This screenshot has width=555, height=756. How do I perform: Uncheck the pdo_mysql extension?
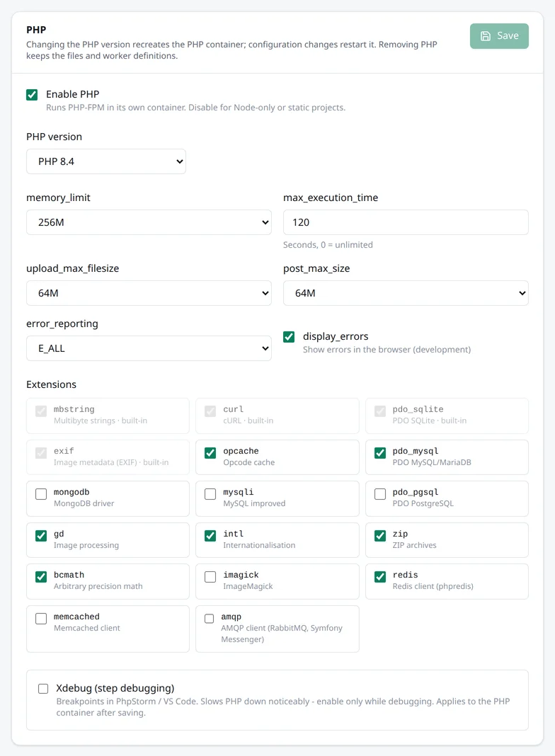click(380, 453)
